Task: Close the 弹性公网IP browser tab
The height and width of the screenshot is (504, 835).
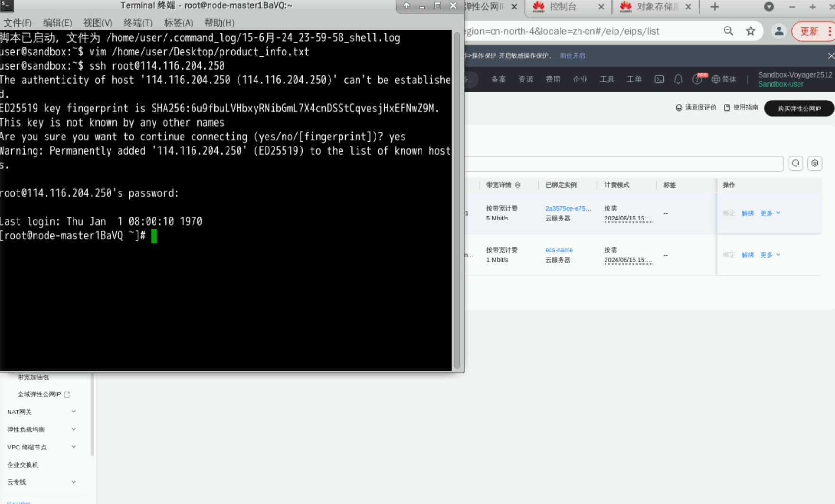Action: point(514,7)
